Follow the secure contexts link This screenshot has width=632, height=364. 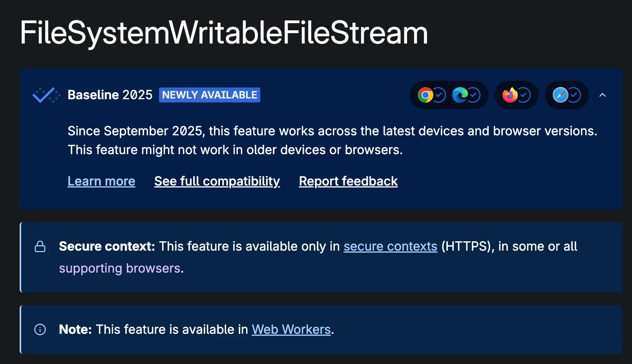pos(390,246)
